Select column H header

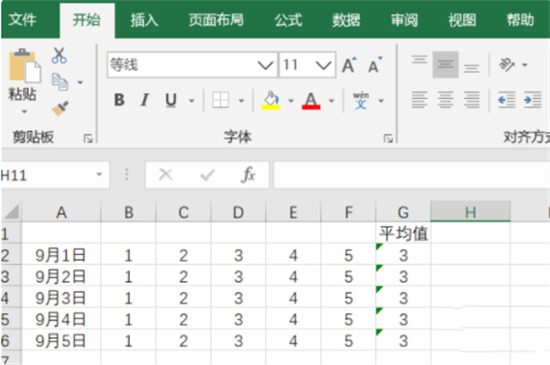click(x=470, y=212)
